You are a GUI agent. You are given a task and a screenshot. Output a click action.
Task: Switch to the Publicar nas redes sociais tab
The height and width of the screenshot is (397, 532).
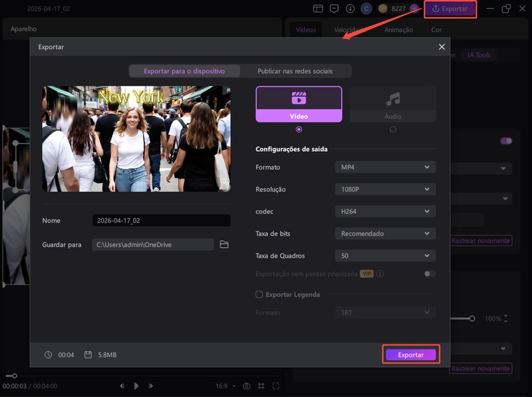296,69
